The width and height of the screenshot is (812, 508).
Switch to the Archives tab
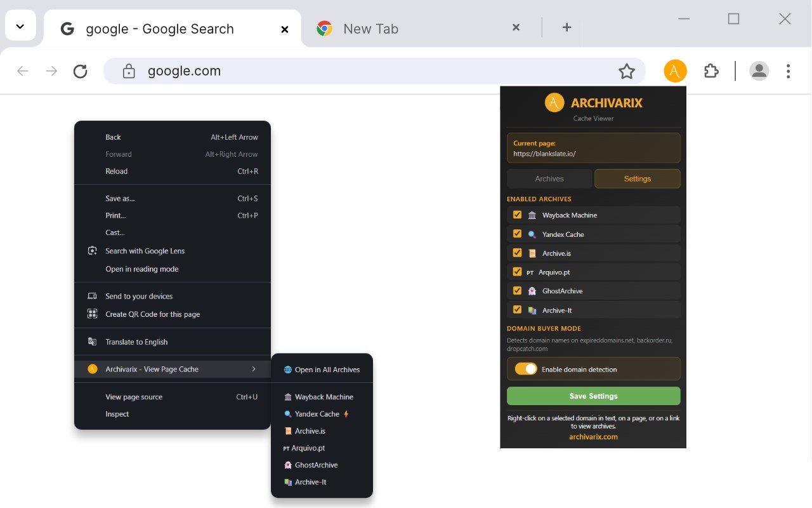tap(549, 178)
